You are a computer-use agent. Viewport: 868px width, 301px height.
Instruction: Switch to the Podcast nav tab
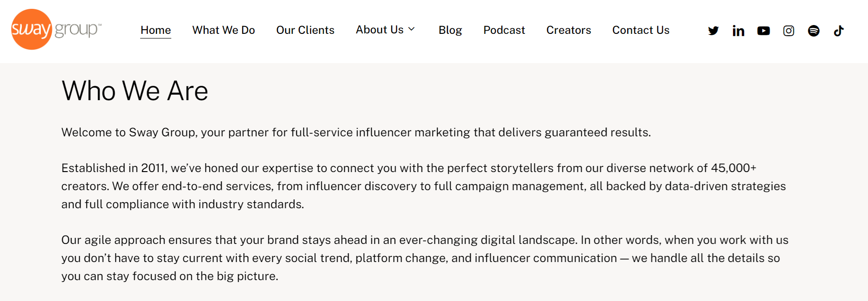point(504,30)
